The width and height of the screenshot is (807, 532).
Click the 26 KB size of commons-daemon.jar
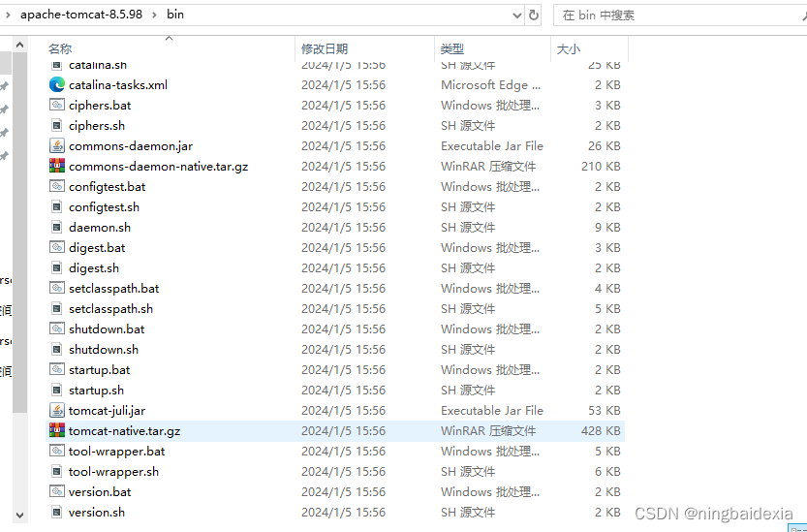[605, 145]
